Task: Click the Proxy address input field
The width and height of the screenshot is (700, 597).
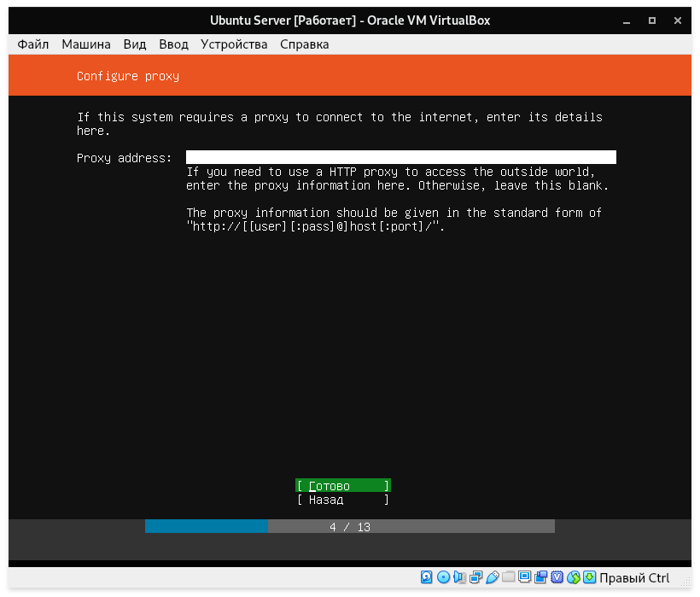Action: [x=400, y=157]
